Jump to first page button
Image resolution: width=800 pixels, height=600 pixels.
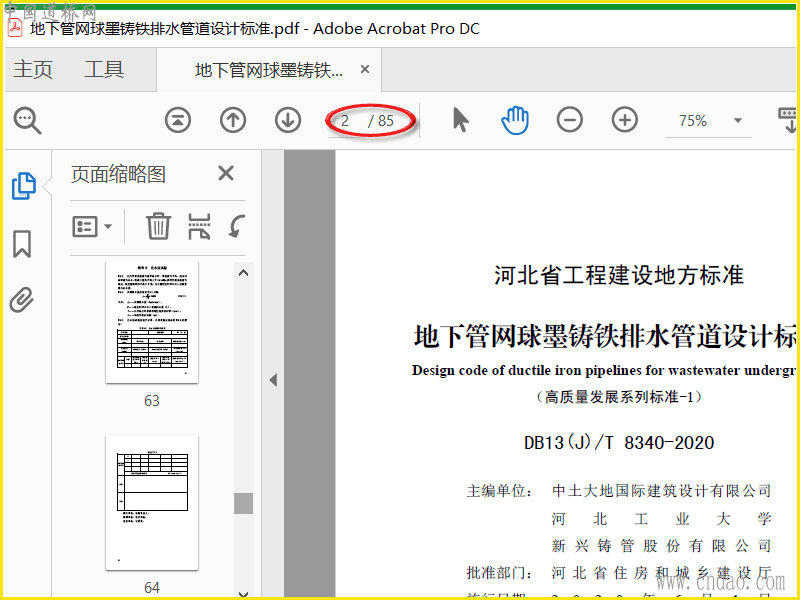click(x=178, y=120)
